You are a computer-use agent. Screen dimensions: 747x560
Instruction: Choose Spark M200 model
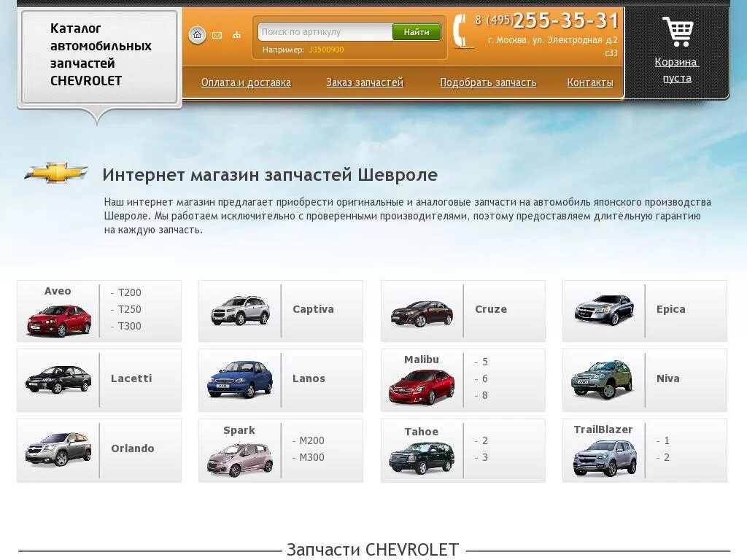pyautogui.click(x=311, y=440)
